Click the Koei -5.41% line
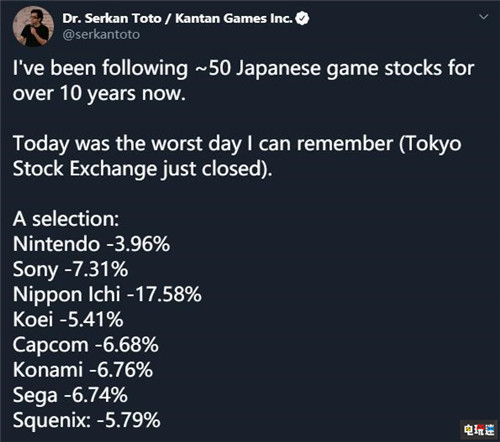 click(68, 319)
